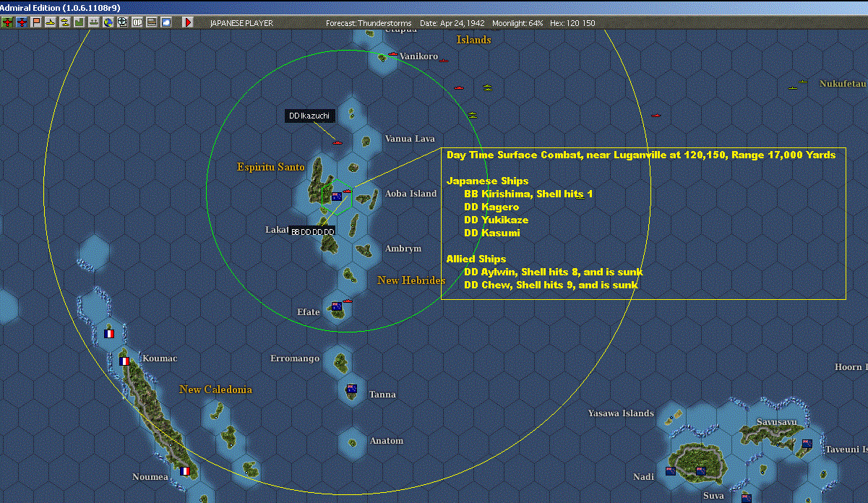The height and width of the screenshot is (503, 868).
Task: Click French flag left of Koumac label
Action: [124, 361]
